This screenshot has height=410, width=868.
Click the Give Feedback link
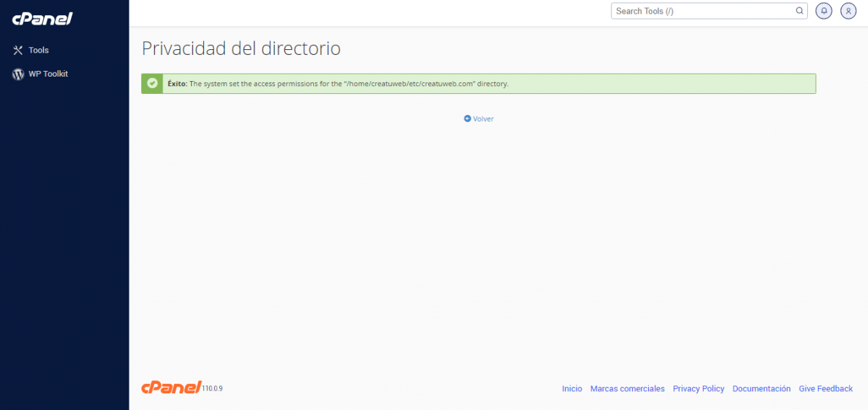coord(825,389)
